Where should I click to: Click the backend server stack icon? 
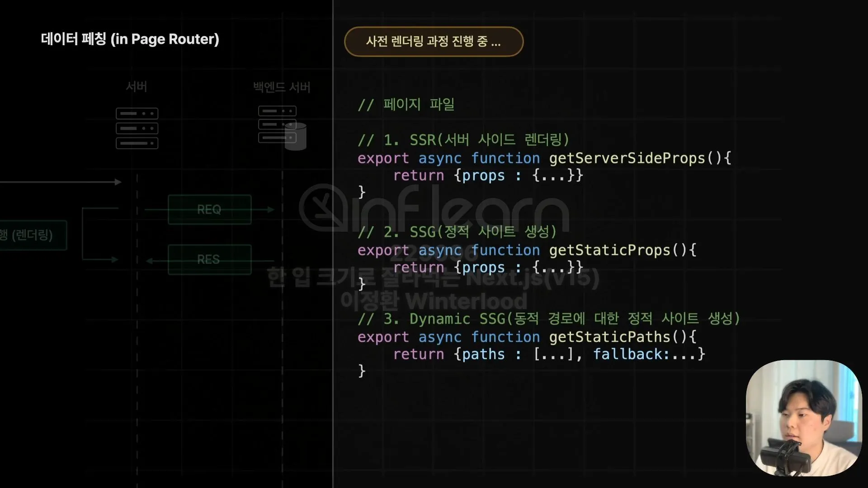tap(277, 124)
